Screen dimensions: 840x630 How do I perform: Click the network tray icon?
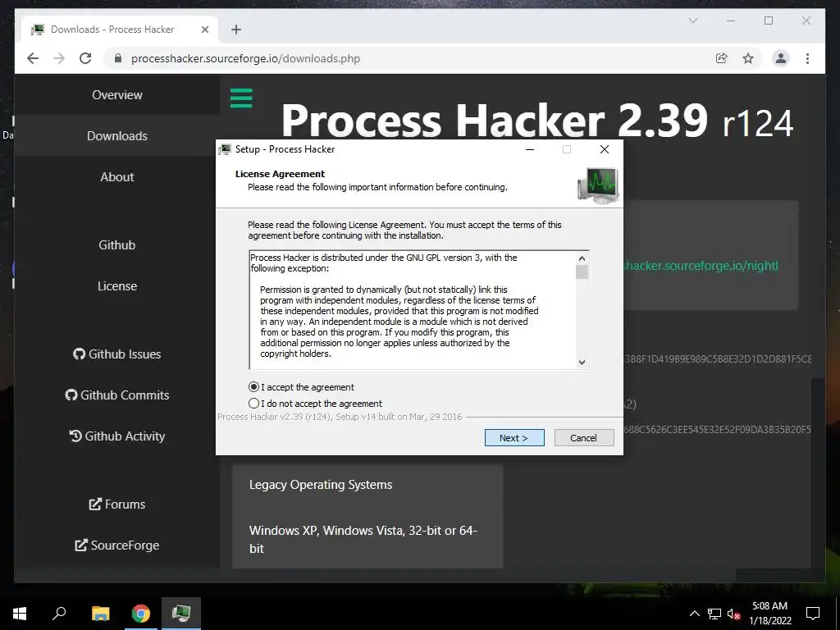click(x=714, y=614)
